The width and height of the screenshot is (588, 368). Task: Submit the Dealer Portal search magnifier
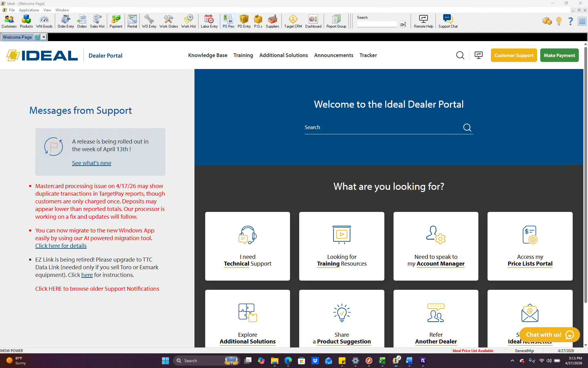pyautogui.click(x=467, y=127)
